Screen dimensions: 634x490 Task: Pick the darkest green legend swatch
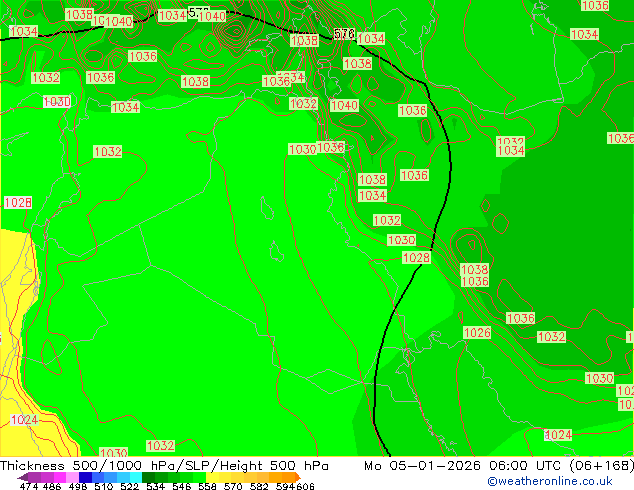[x=148, y=477]
